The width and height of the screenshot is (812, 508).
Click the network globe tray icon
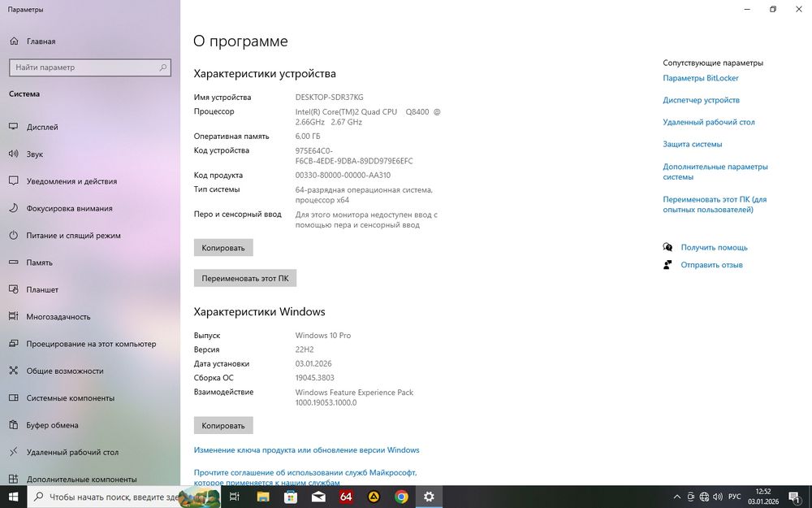704,497
